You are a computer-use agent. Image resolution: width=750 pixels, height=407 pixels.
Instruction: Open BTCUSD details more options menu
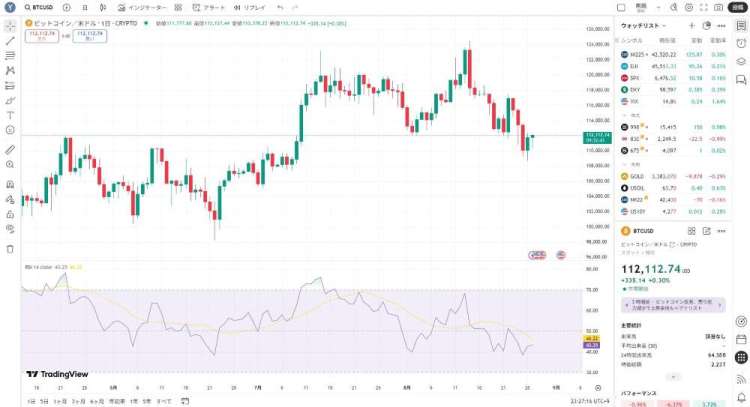(x=721, y=231)
